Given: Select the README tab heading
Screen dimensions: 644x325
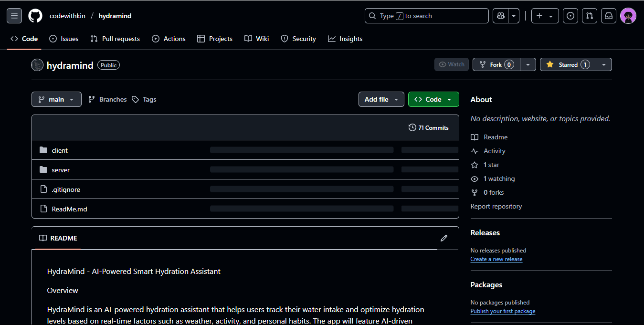Looking at the screenshot, I should pos(58,238).
